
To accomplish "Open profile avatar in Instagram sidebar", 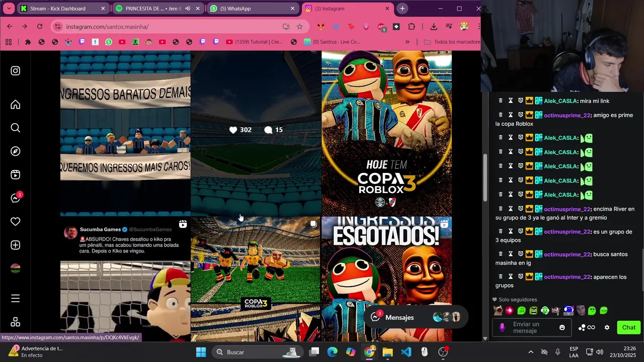I will click(16, 268).
